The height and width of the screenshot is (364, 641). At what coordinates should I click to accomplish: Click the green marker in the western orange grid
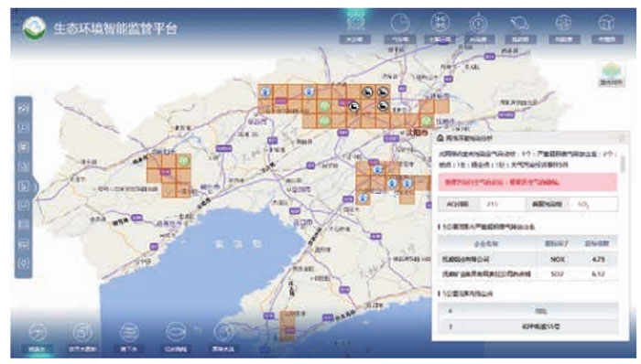click(183, 160)
